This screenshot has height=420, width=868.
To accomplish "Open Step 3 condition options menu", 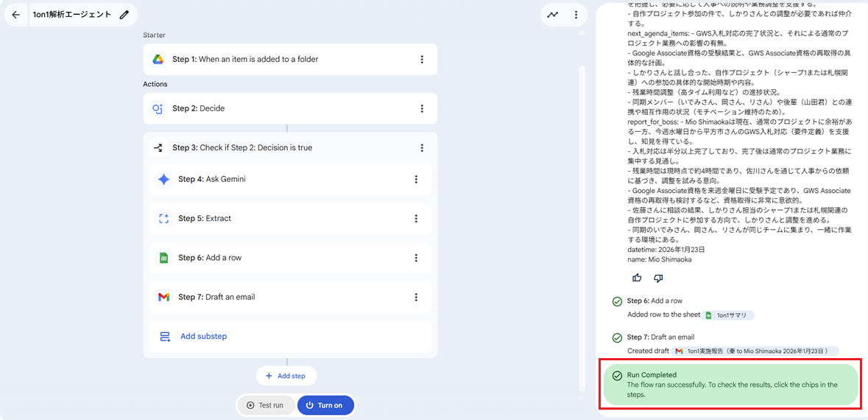I will coord(422,147).
